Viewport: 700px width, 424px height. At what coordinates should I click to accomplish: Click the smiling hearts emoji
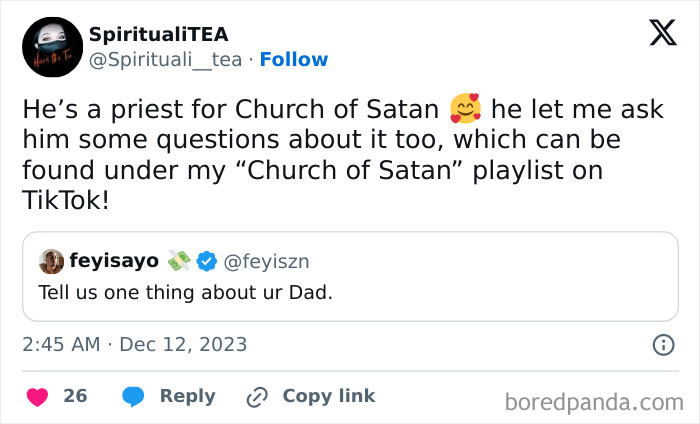(x=467, y=109)
